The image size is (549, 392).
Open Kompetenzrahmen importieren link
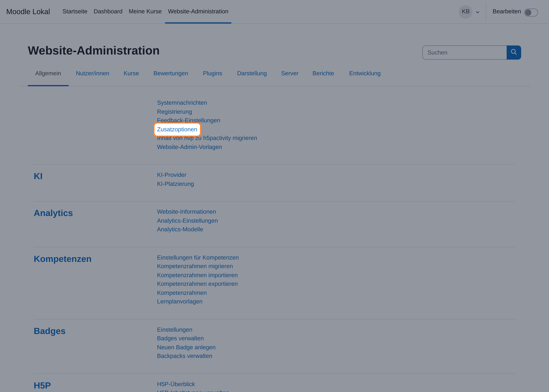[x=197, y=275]
